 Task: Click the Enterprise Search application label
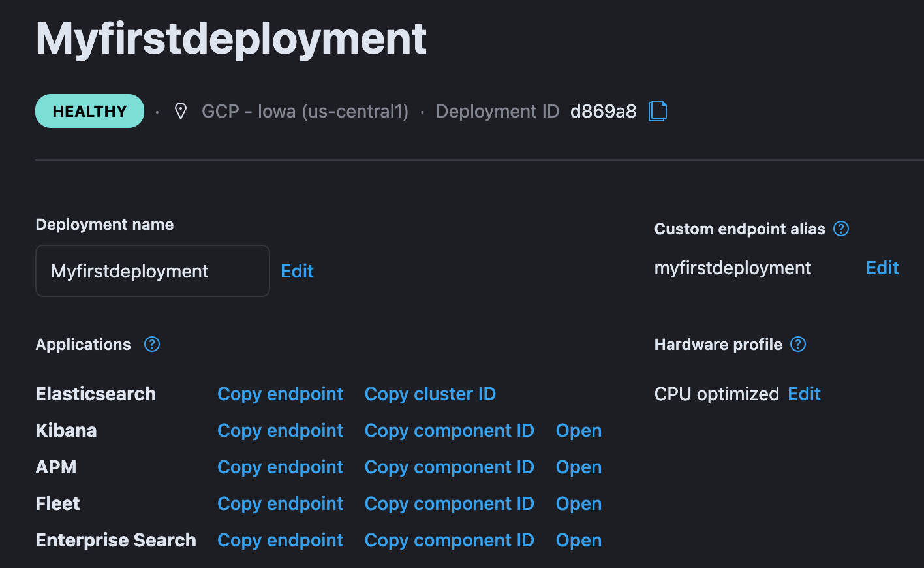(x=115, y=540)
